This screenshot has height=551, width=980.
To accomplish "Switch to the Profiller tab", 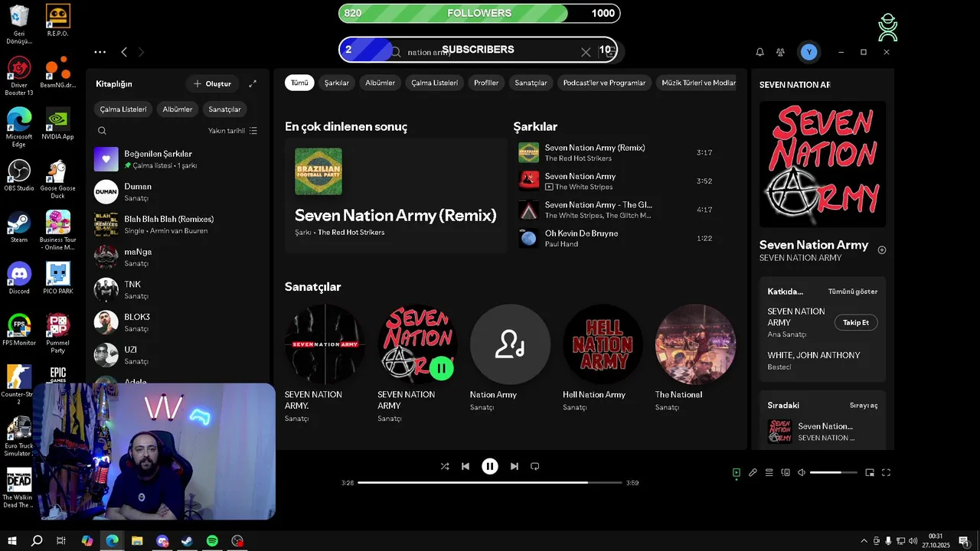I will 486,83.
